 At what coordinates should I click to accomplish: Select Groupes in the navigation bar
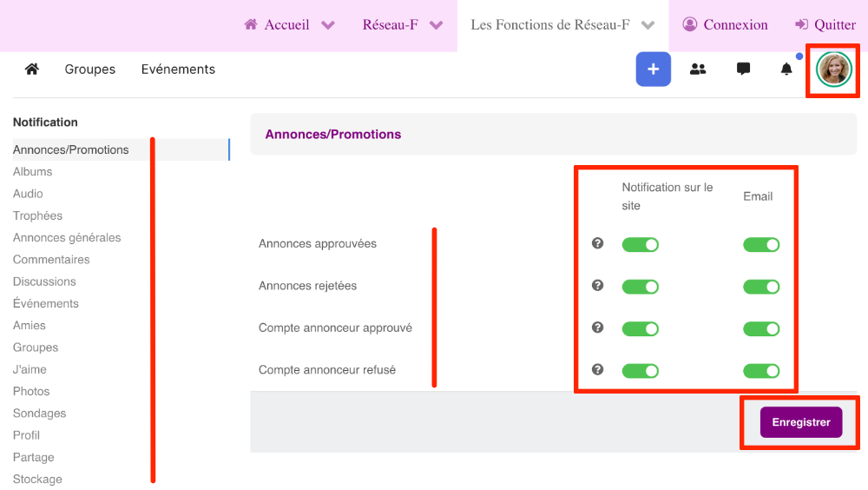click(x=90, y=70)
